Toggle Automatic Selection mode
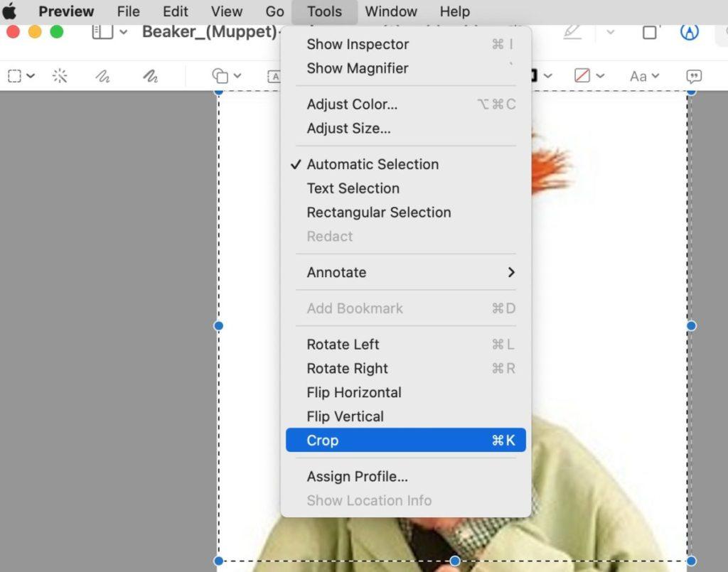728x572 pixels. click(x=373, y=164)
